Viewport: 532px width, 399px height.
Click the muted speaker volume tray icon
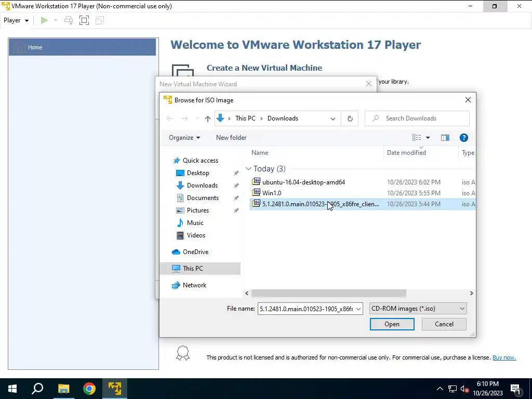coord(465,389)
